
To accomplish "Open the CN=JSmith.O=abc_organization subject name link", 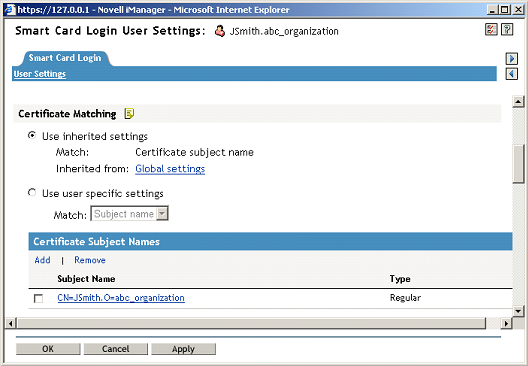I will point(121,298).
